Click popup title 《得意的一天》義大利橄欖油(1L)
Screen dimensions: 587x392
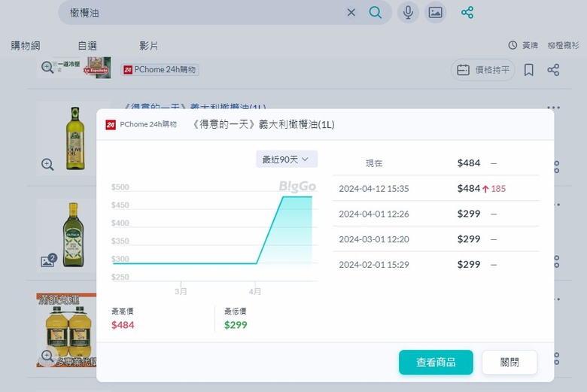pyautogui.click(x=263, y=124)
